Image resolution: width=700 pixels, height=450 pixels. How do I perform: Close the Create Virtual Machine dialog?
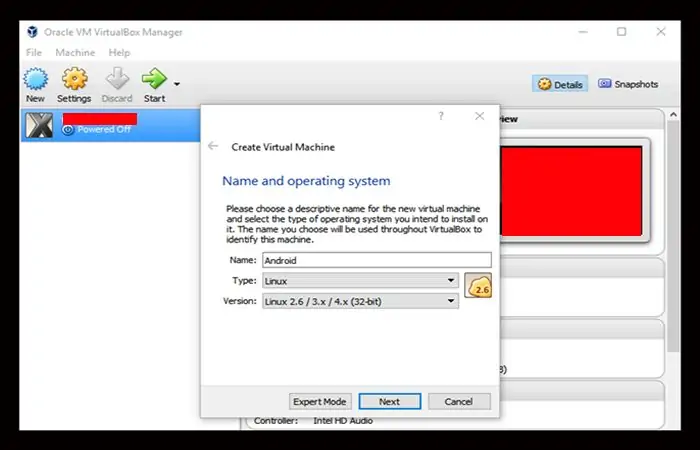(x=479, y=116)
